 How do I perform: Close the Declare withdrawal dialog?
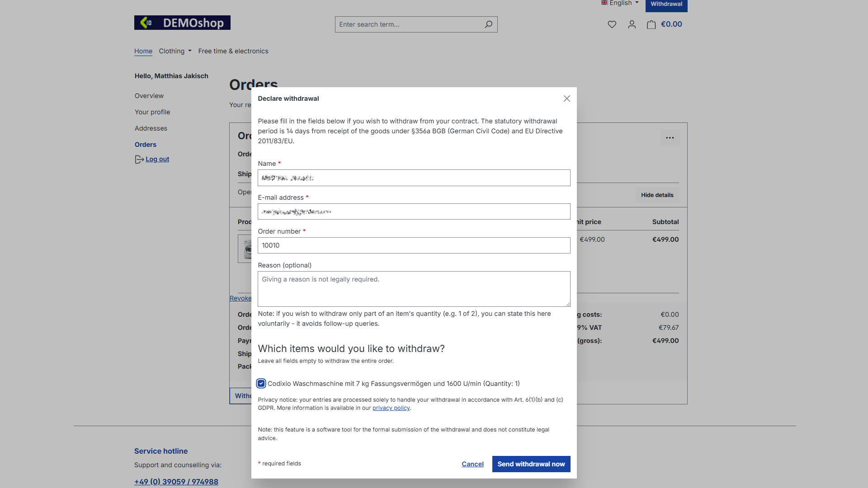(x=566, y=99)
